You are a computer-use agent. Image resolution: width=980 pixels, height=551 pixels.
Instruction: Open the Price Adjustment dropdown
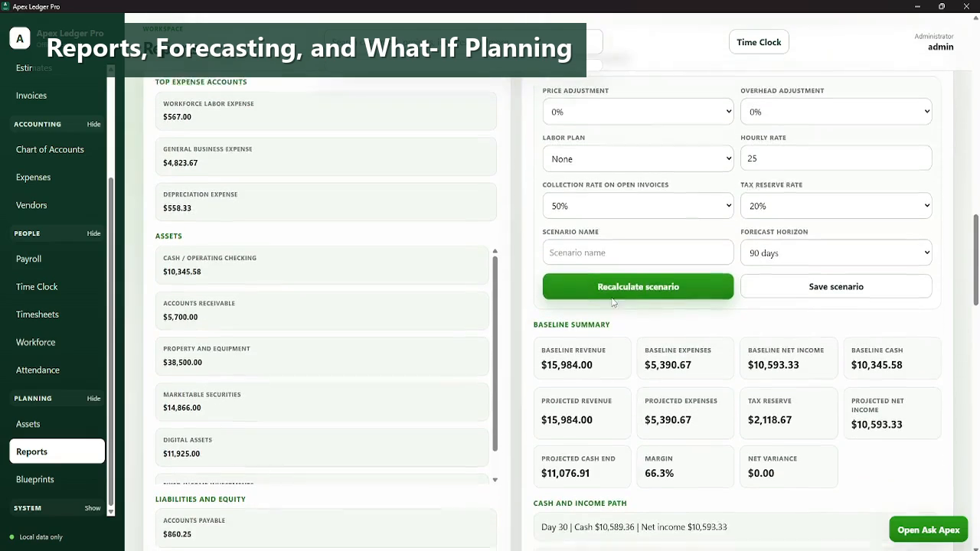coord(638,112)
